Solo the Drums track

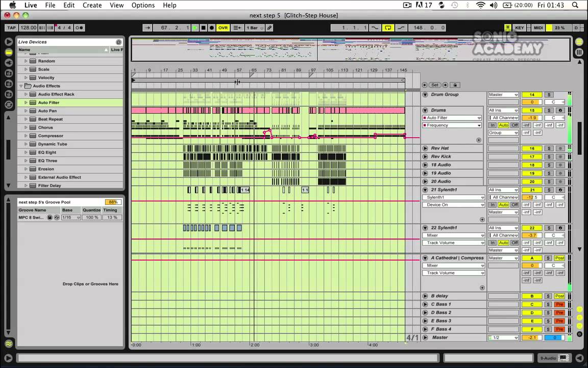pyautogui.click(x=549, y=110)
